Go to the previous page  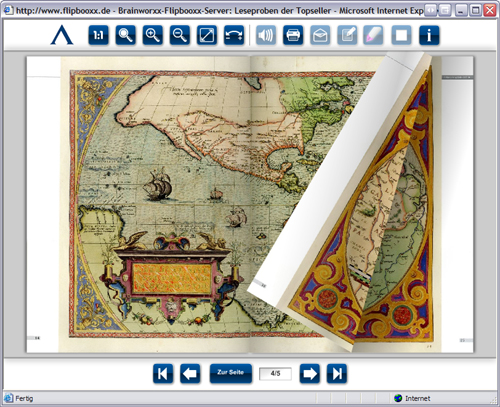[190, 374]
